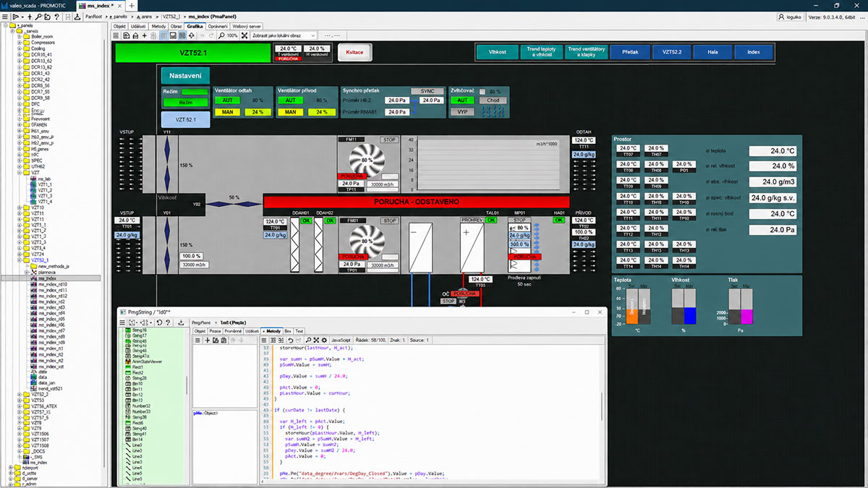Click the search icon in script editor toolbar
The width and height of the screenshot is (868, 488).
(308, 340)
